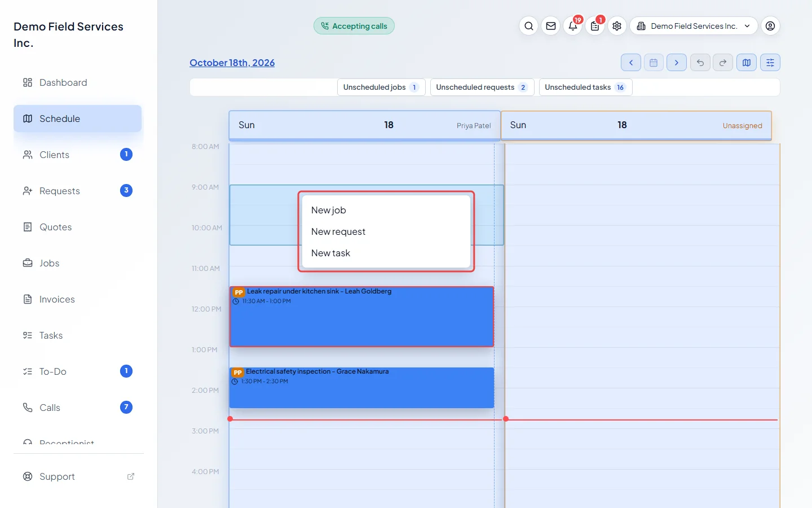Click Priya Patel column header
This screenshot has width=812, height=508.
[x=365, y=125]
